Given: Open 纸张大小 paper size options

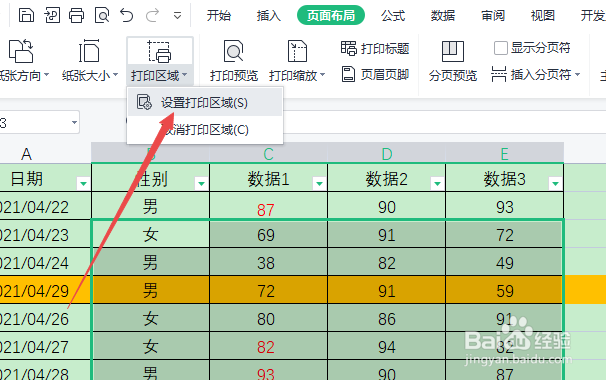Looking at the screenshot, I should tap(90, 61).
